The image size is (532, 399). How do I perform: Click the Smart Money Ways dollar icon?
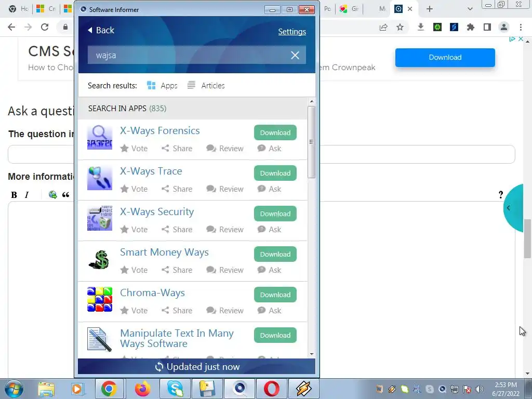click(99, 260)
